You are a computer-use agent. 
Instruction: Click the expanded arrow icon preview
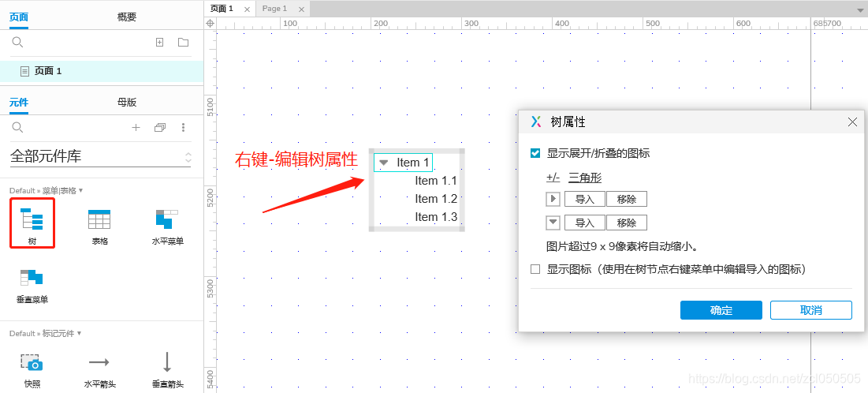553,223
